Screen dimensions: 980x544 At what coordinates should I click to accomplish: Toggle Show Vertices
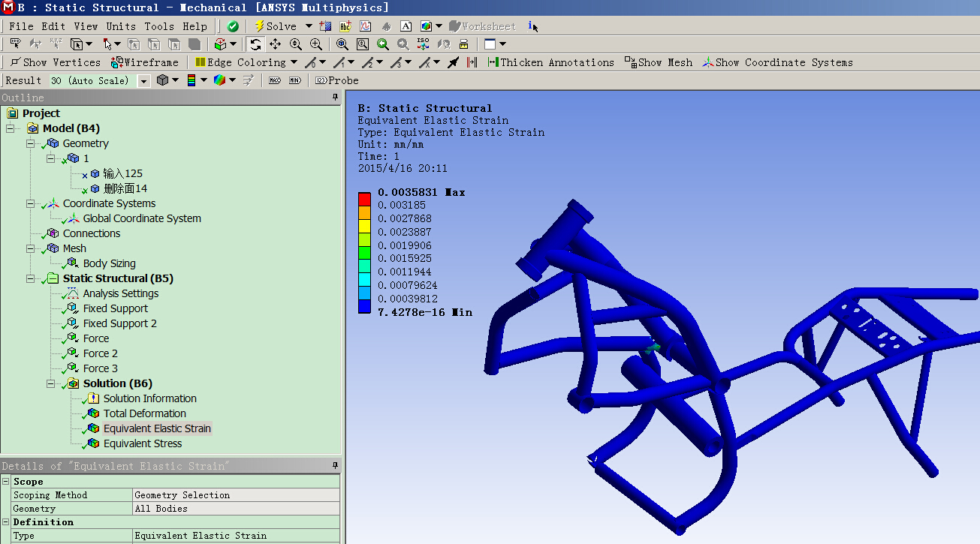point(56,62)
